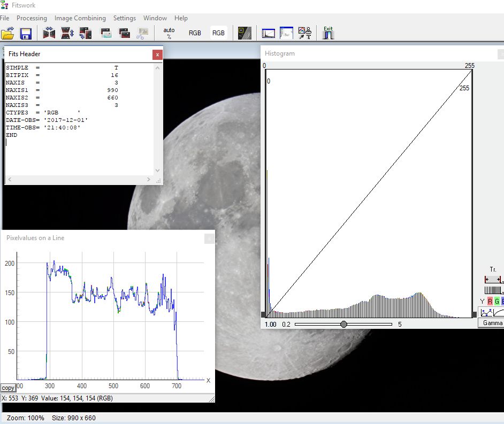Open the Processing menu
Image resolution: width=504 pixels, height=424 pixels.
pyautogui.click(x=32, y=18)
